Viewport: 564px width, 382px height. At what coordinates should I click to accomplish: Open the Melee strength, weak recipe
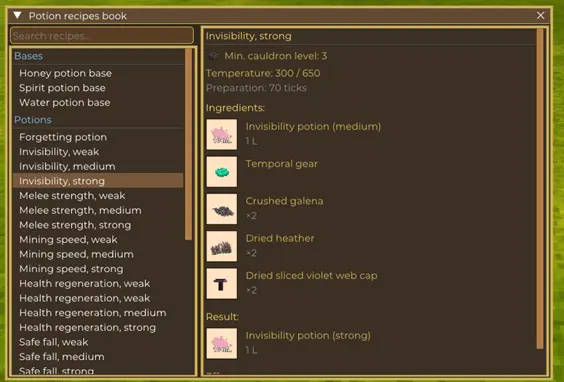[x=98, y=196]
